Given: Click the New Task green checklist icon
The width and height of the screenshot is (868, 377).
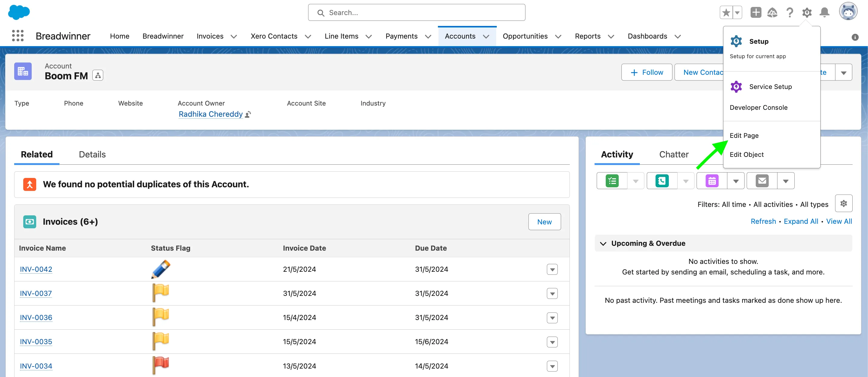Looking at the screenshot, I should pos(612,181).
